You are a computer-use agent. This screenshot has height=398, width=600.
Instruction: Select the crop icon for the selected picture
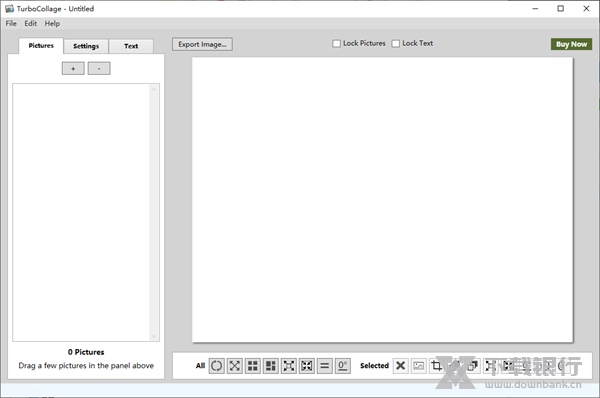437,366
